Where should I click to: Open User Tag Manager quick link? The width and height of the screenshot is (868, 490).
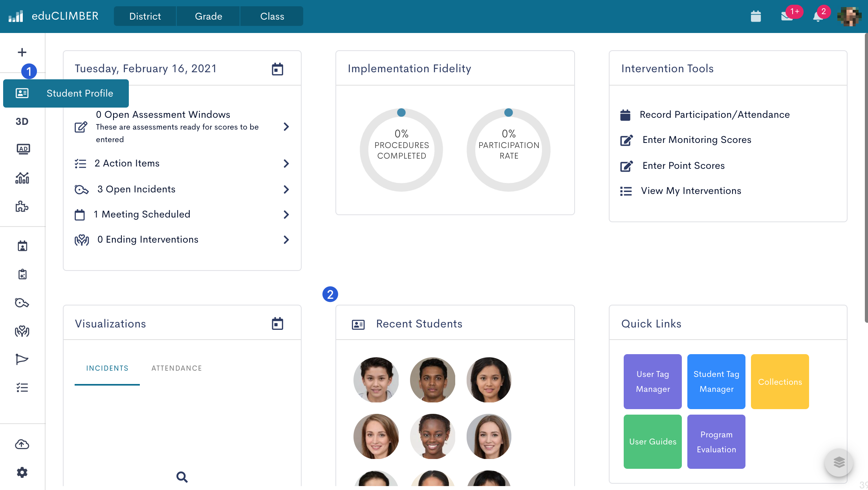point(653,382)
